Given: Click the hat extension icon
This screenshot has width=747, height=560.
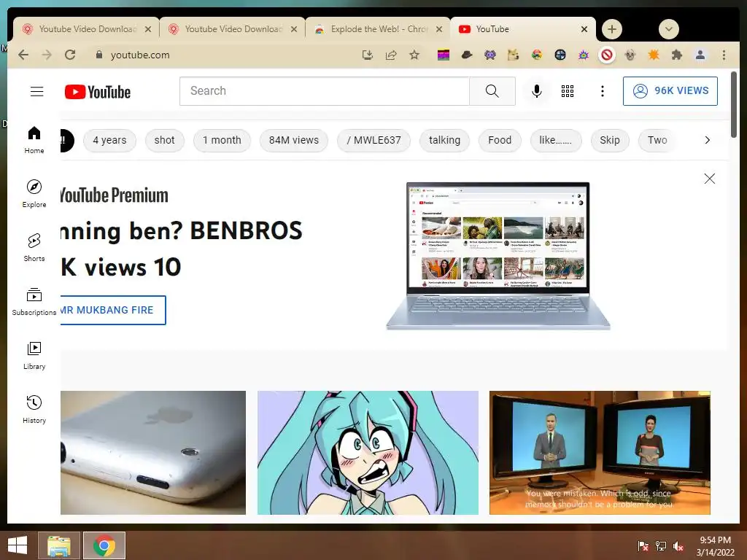Looking at the screenshot, I should click(467, 55).
